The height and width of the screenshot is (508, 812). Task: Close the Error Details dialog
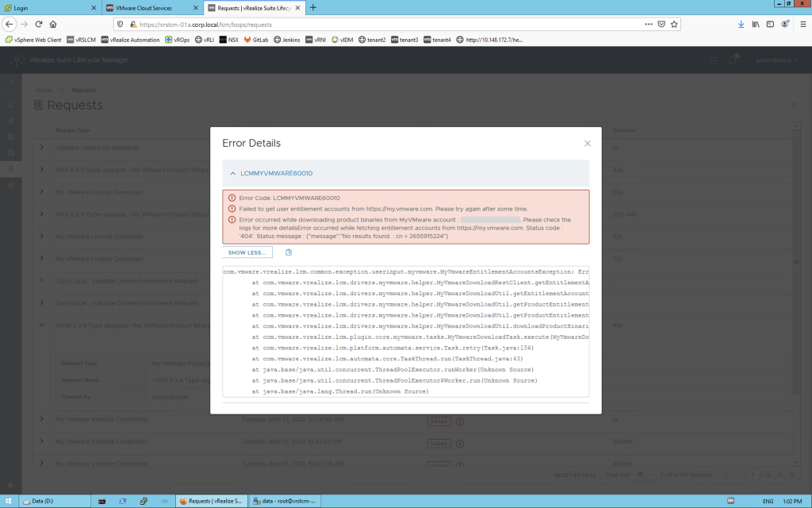click(x=587, y=144)
